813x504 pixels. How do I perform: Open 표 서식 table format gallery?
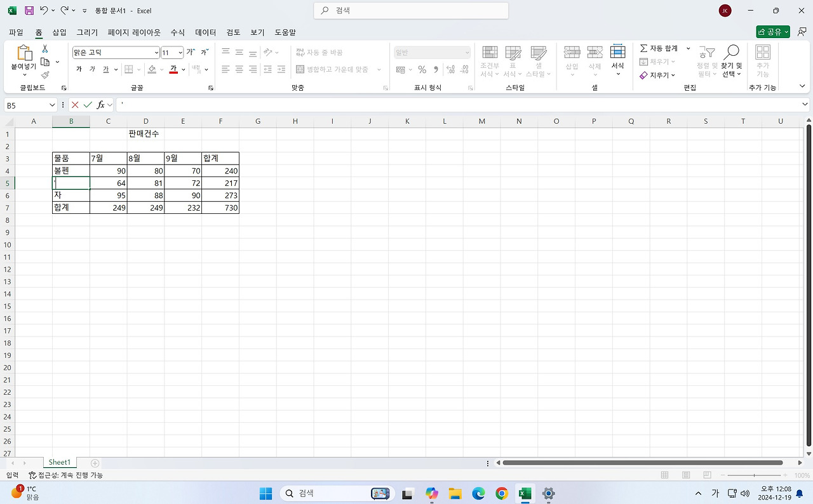point(513,62)
